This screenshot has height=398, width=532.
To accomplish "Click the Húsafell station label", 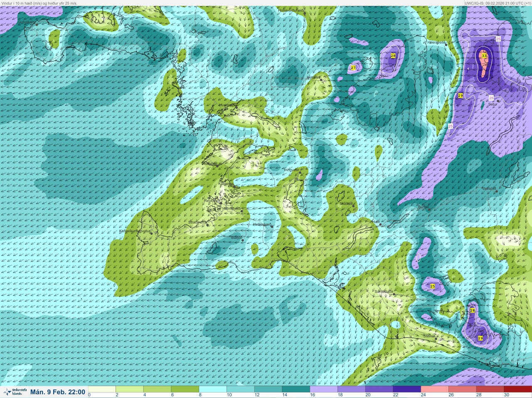I will pos(313,77).
